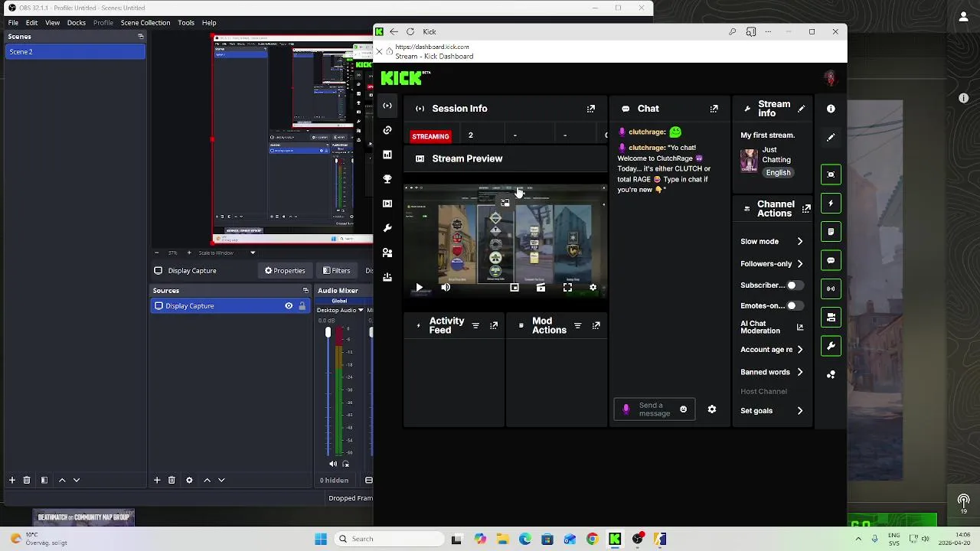Open source Properties button

(x=285, y=270)
